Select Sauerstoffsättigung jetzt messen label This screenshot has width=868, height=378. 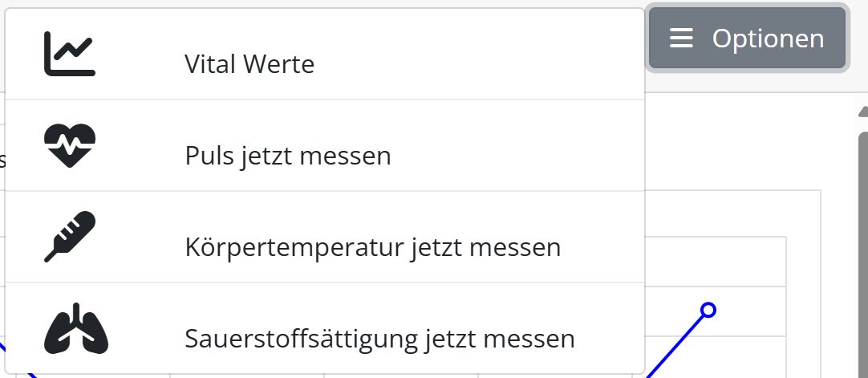click(379, 339)
